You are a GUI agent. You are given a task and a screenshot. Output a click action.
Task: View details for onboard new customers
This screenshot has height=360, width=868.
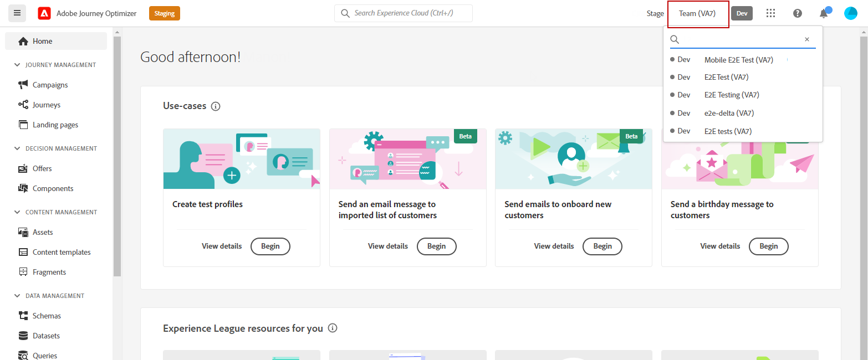point(554,246)
